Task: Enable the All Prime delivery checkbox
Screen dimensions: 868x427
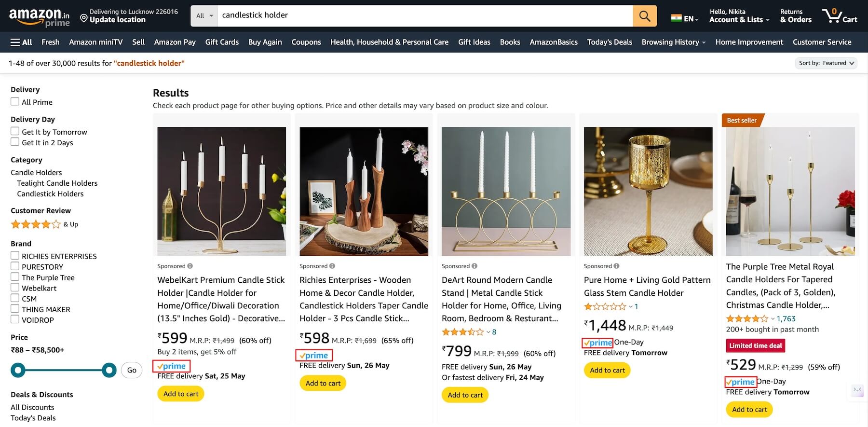Action: pos(15,102)
